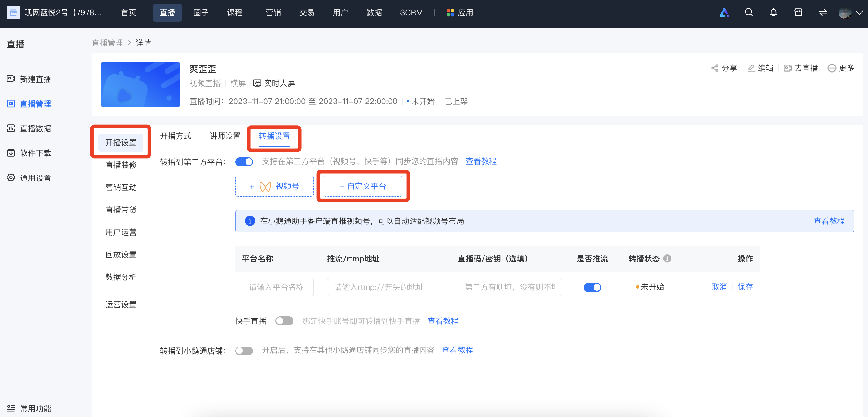Screen dimensions: 868x417
Task: Click the 直播管理 breadcrumb link
Action: [x=107, y=43]
